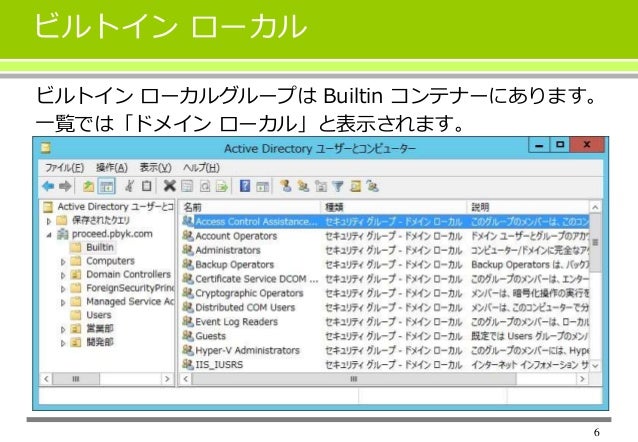Select the Hyper-V Administrators group
The height and width of the screenshot is (442, 638).
point(385,350)
